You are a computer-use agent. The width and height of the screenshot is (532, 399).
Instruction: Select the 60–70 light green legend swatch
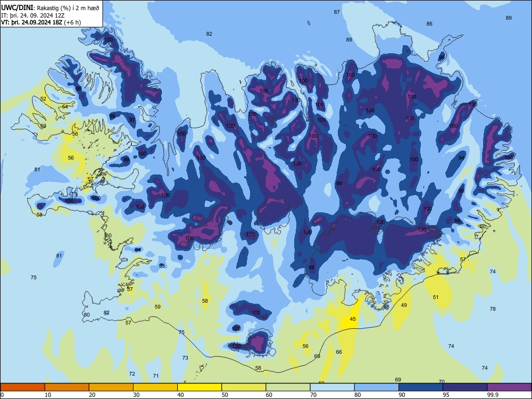click(x=288, y=387)
